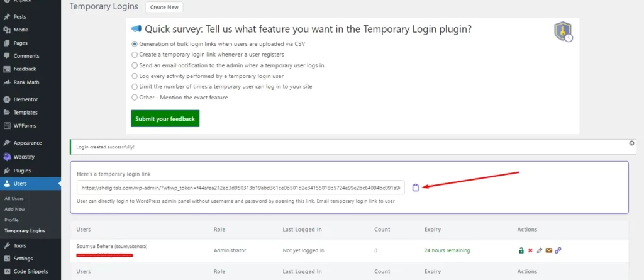Copy the temporary login link via clipboard icon
644x280 pixels.
click(415, 188)
